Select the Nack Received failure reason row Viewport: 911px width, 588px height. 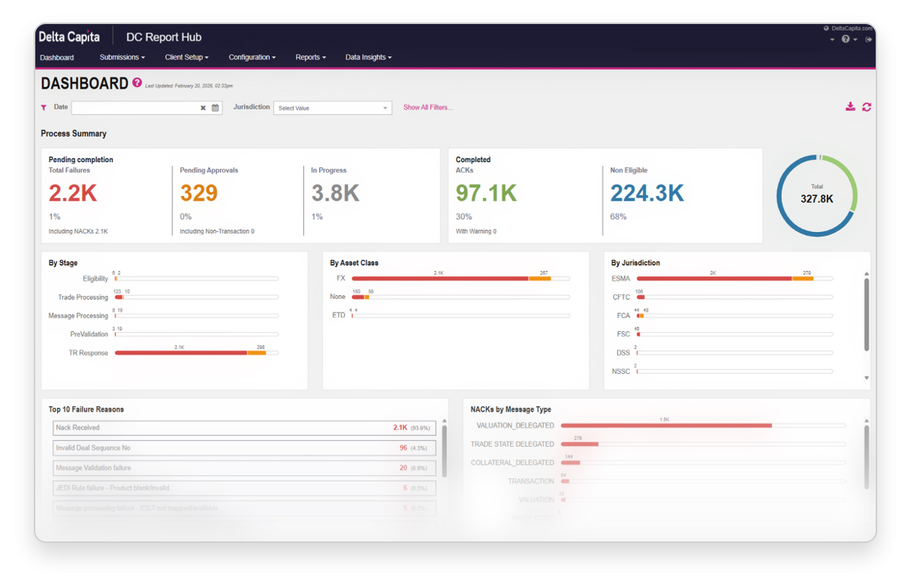pyautogui.click(x=244, y=427)
